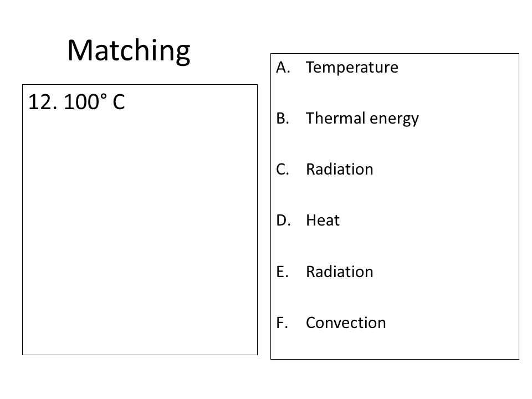The image size is (532, 399).
Task: Choose the "Heat" answer text
Action: [323, 220]
